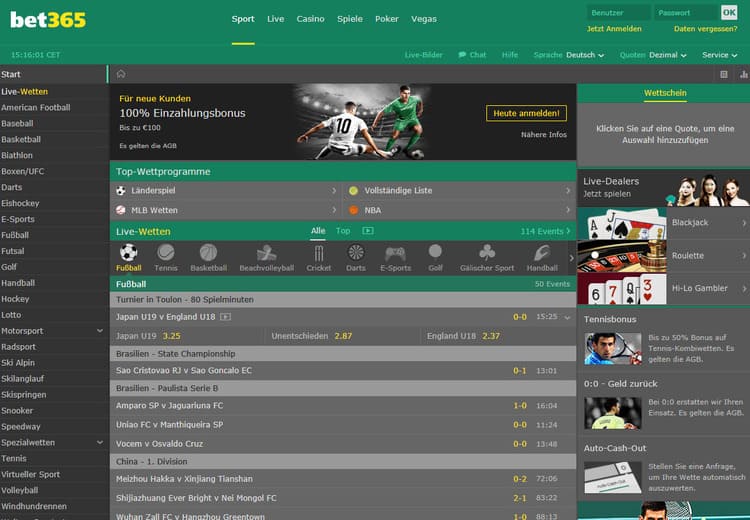Switch to the Live tab

point(276,19)
